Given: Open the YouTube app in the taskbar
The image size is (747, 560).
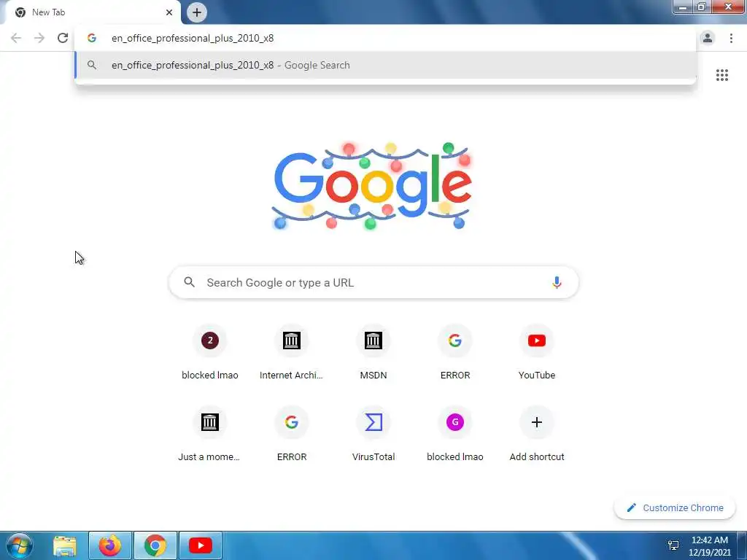Looking at the screenshot, I should pos(200,545).
